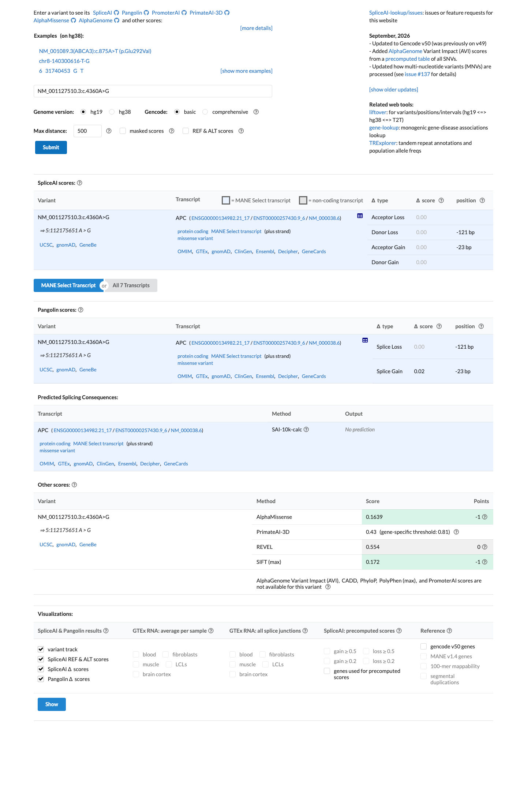Enable masked scores checkbox
Screen dimensions: 532x805
123,131
